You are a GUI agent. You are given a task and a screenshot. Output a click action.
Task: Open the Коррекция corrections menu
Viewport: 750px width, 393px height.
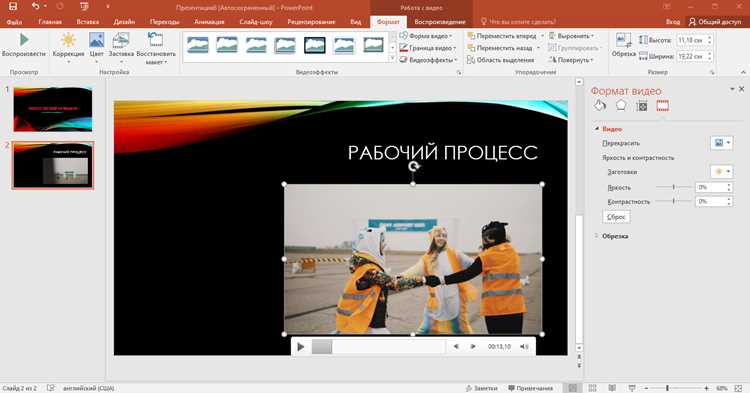(x=68, y=47)
